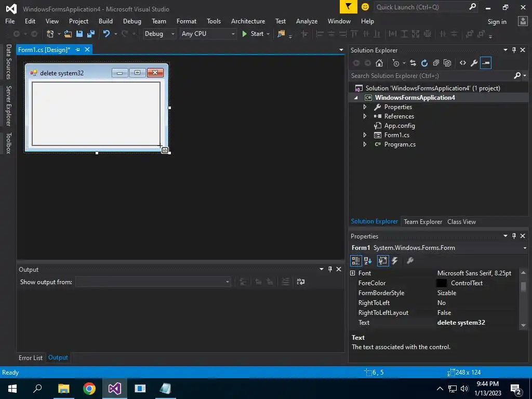Open the Build menu

[105, 21]
